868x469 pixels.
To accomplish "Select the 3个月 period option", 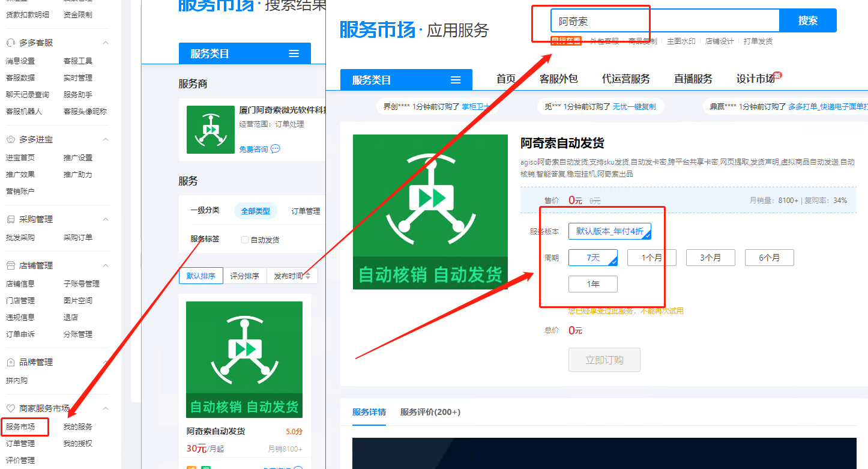I will (711, 258).
